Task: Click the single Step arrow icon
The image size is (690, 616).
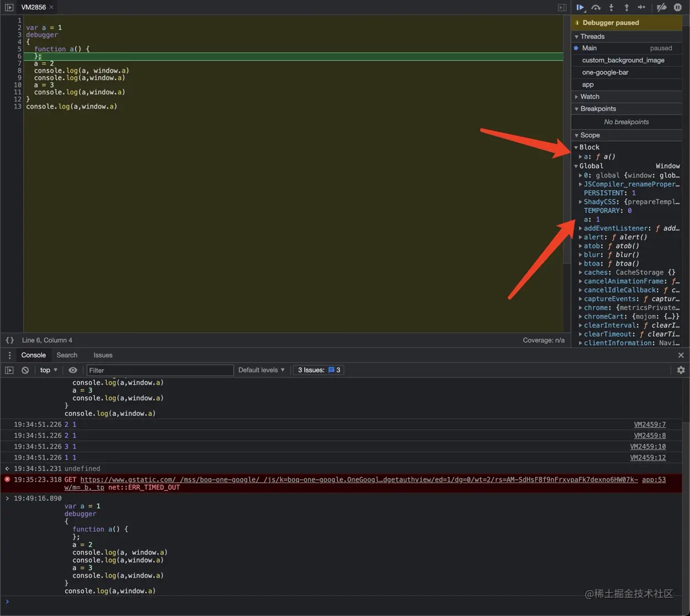Action: (x=642, y=7)
